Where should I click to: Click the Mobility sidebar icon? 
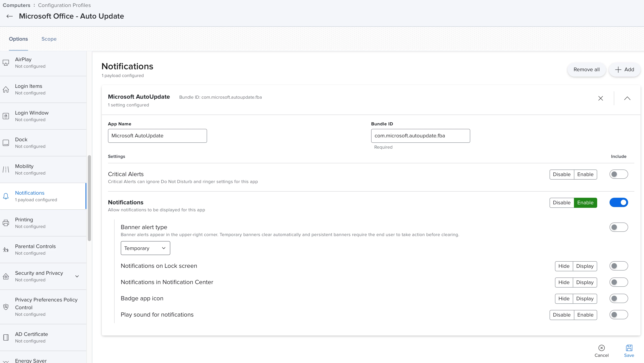(6, 170)
